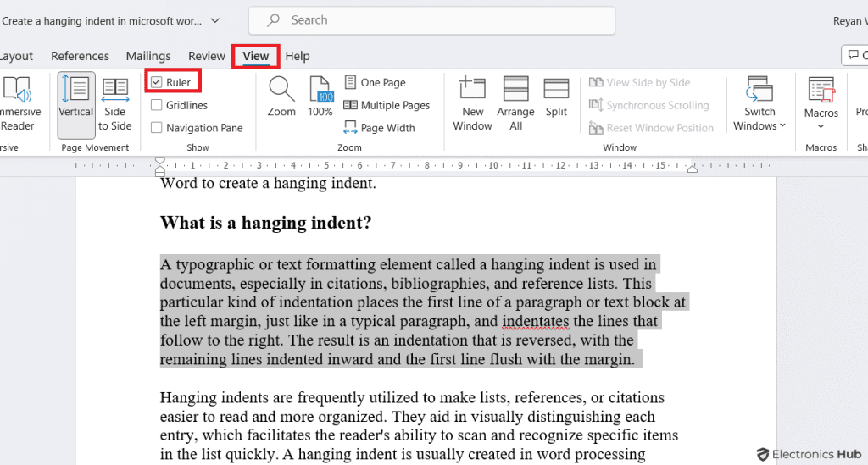The image size is (868, 465).
Task: Select Vertical page movement
Action: click(x=76, y=104)
